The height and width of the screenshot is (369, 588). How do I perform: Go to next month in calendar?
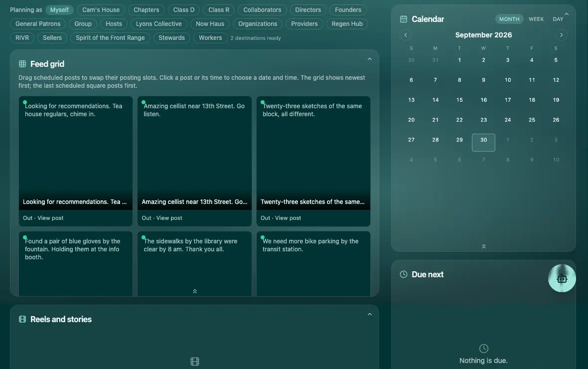pyautogui.click(x=562, y=35)
